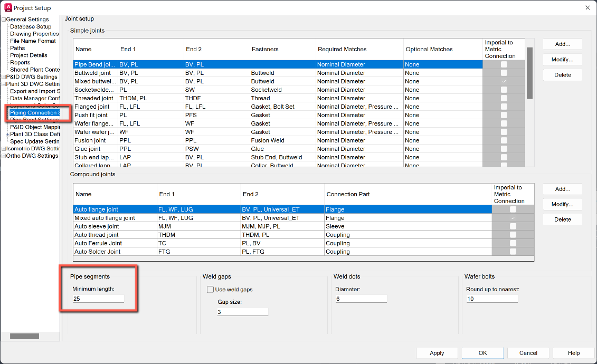Click the Apply button

point(437,353)
